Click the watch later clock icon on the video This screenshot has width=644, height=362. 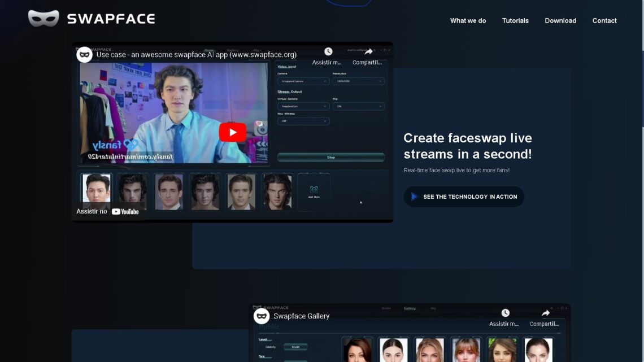329,51
